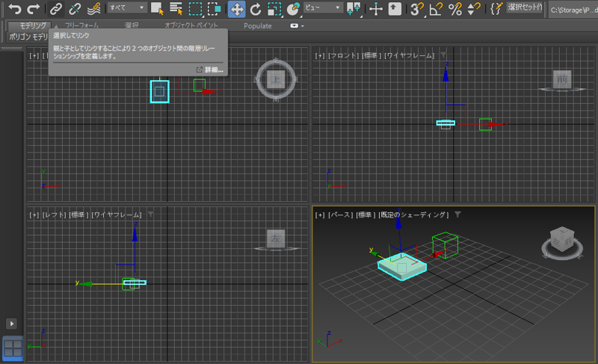Open the すべて selection filter dropdown
Image resolution: width=598 pixels, height=364 pixels.
point(126,8)
